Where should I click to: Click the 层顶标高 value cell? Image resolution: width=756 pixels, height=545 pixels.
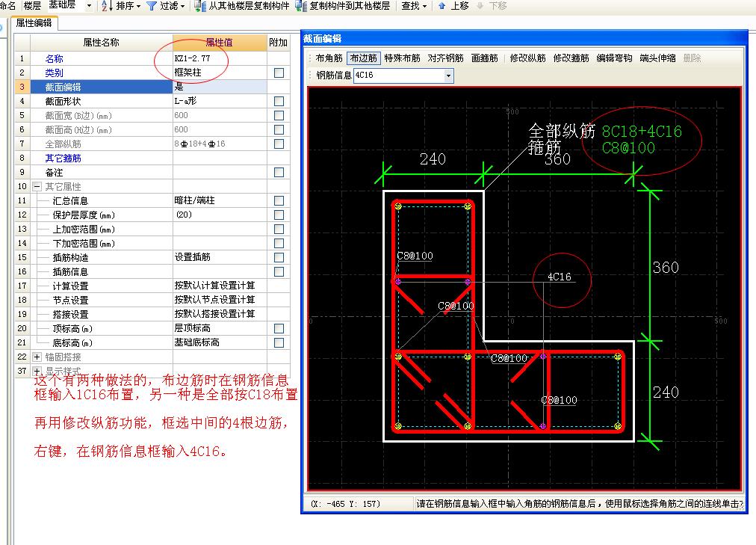(220, 328)
